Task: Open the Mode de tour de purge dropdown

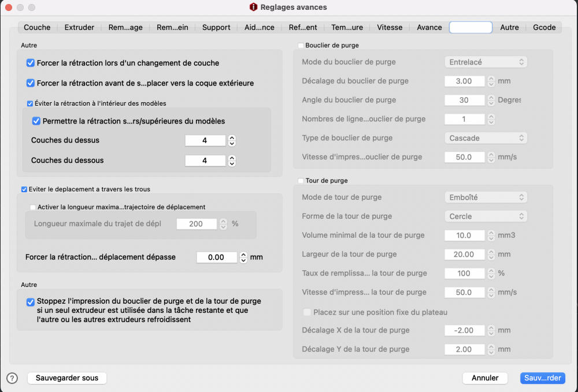Action: (486, 197)
